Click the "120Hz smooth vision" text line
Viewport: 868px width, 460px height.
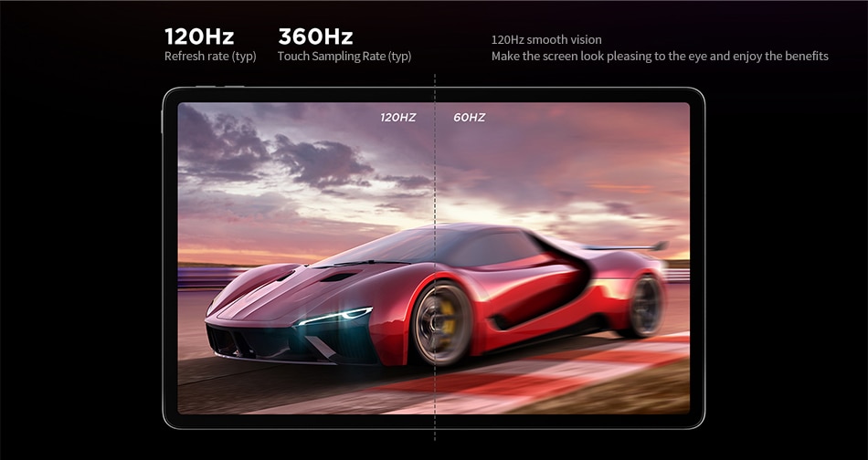coord(546,40)
